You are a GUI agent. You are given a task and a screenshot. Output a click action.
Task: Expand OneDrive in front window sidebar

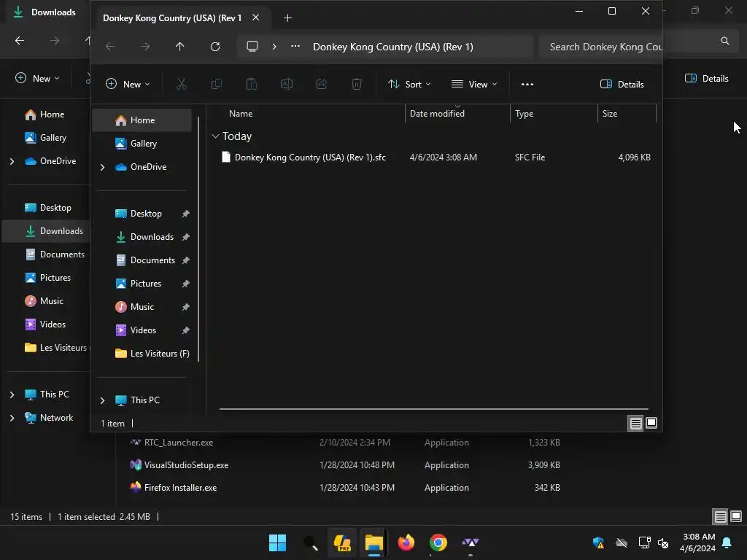[102, 167]
